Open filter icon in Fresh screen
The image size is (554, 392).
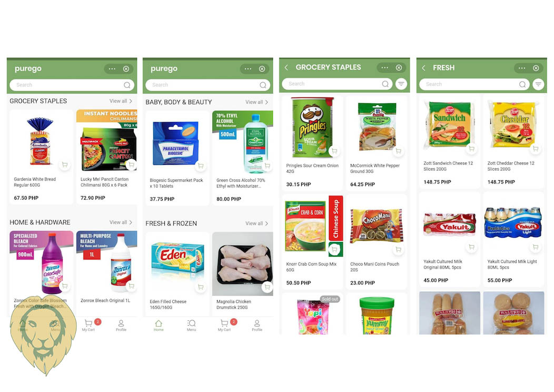538,84
